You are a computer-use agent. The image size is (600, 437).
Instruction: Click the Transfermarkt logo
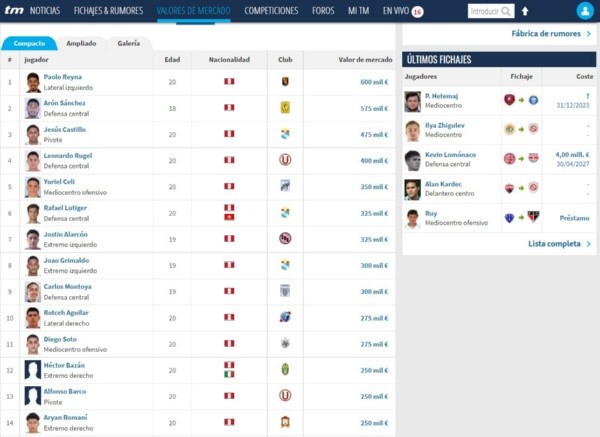click(x=13, y=10)
